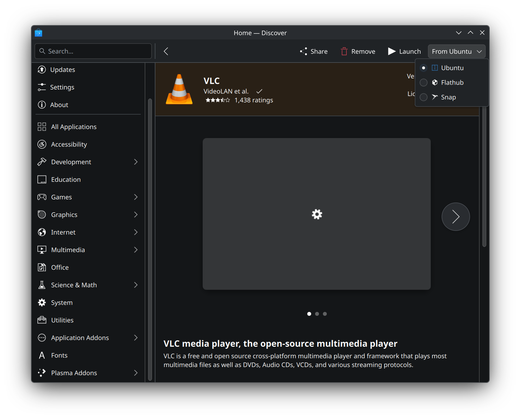Jump to the first screenshot dot
Screen dimensions: 521x420
[x=309, y=314]
